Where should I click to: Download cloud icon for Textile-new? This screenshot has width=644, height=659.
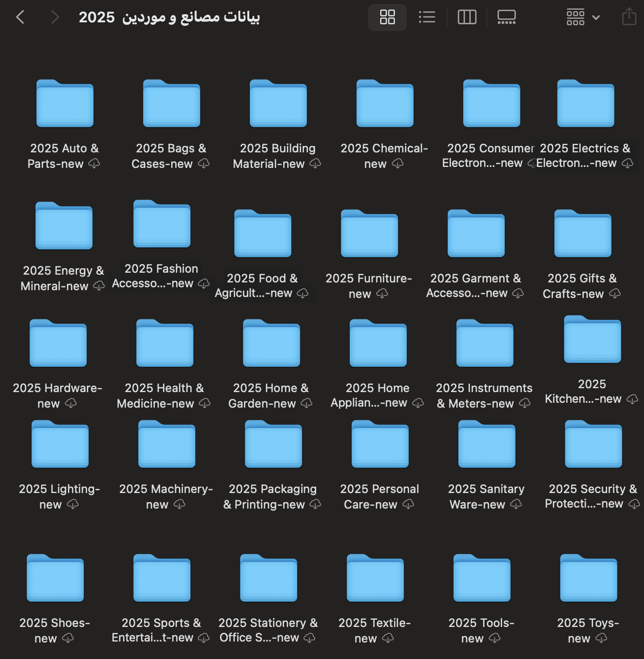pyautogui.click(x=388, y=638)
